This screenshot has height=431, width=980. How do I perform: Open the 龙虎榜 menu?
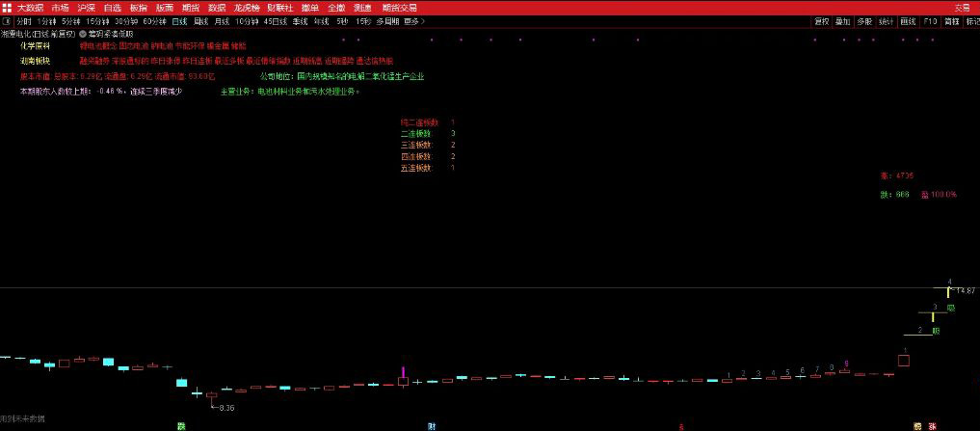pos(247,7)
